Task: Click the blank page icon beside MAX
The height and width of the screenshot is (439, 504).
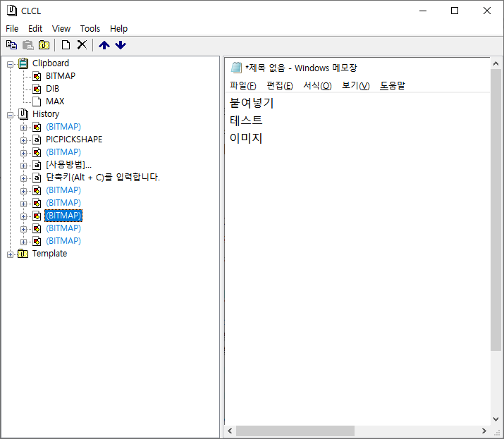Action: [37, 101]
